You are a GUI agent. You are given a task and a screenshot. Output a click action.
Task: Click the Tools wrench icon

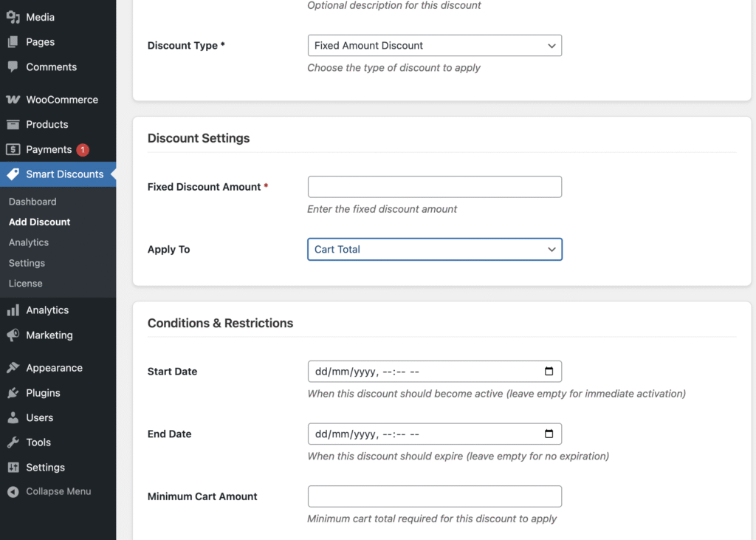tap(13, 442)
